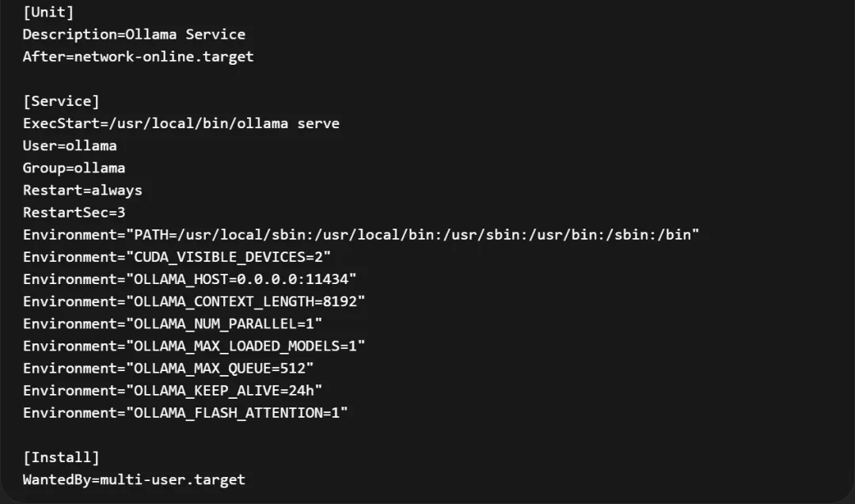Click the [Unit] section header
This screenshot has width=855, height=504.
[47, 12]
